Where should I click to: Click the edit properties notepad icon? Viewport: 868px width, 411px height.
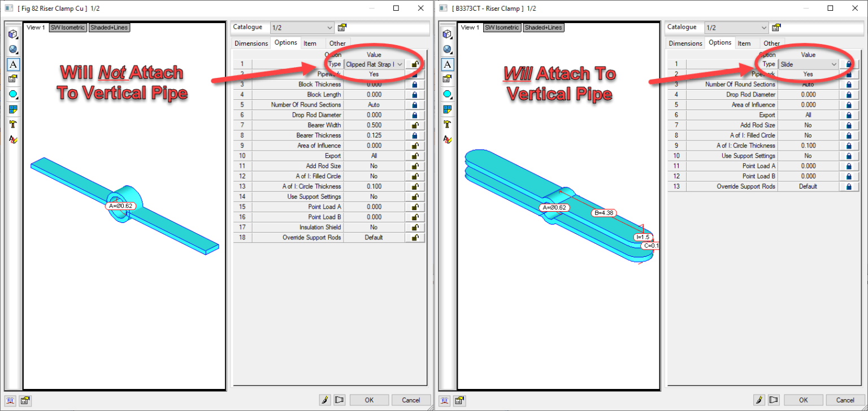pyautogui.click(x=12, y=79)
